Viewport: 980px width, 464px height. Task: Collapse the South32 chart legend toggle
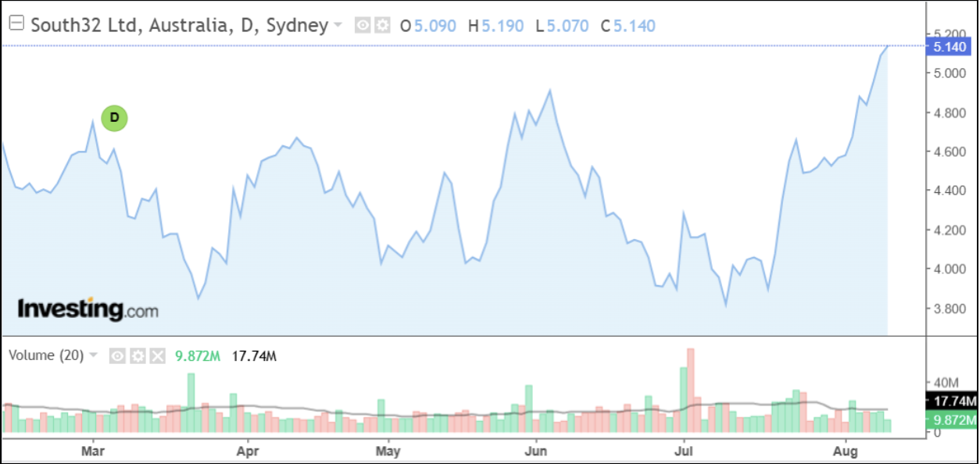[16, 24]
